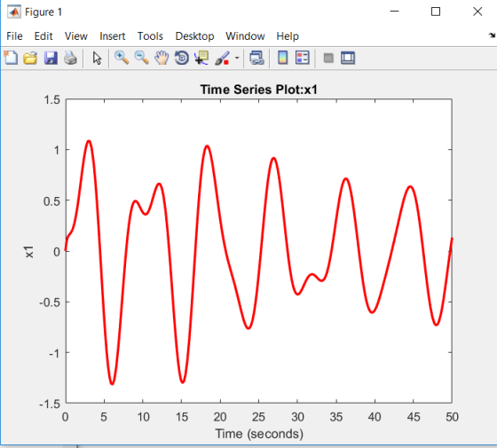Click the x-axis label 'Time (seconds)'
The height and width of the screenshot is (448, 497).
(259, 434)
